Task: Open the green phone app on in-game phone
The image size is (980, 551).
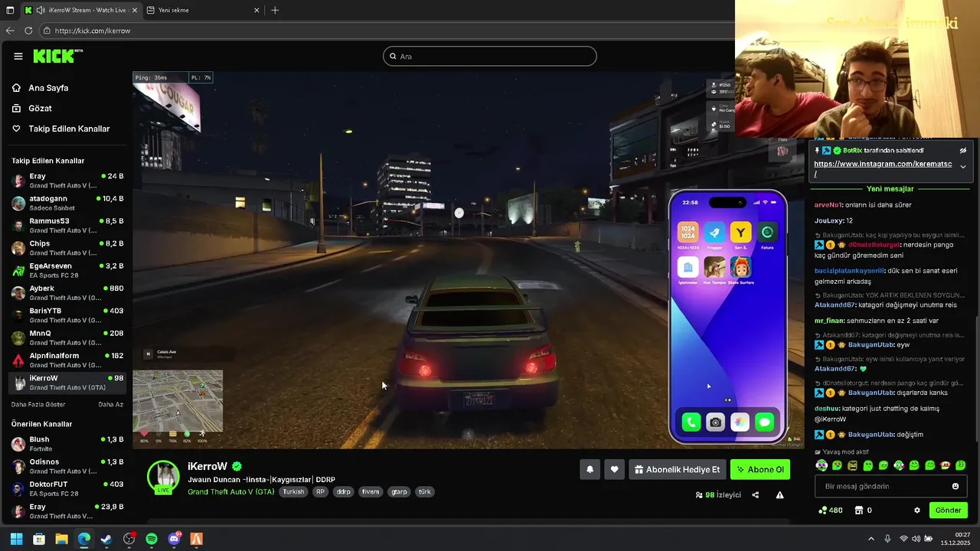Action: click(691, 422)
